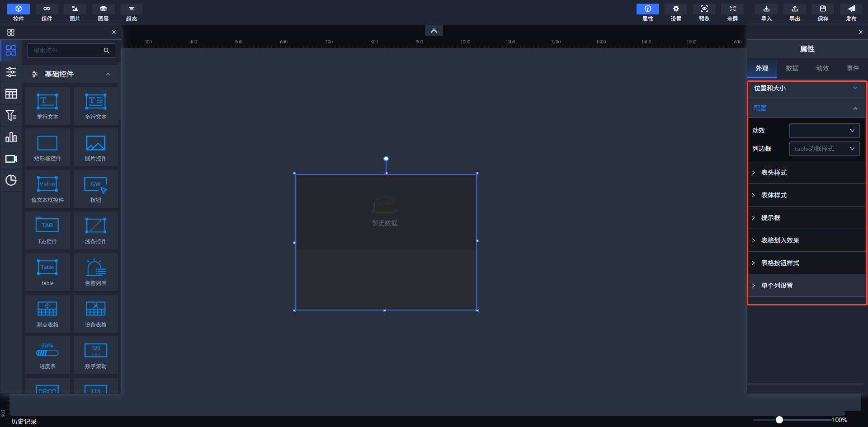Screen dimensions: 868x427
Task: Open the 列边框 table border dropdown
Action: (824, 149)
